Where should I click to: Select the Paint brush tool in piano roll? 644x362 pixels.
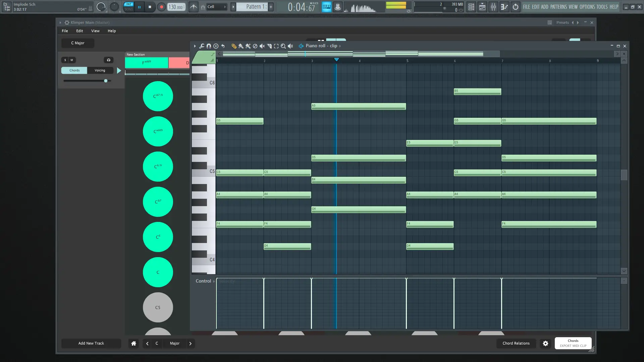pos(241,46)
